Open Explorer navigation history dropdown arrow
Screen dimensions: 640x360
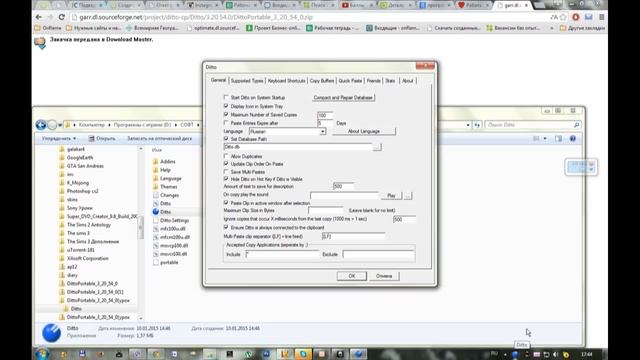(60, 125)
